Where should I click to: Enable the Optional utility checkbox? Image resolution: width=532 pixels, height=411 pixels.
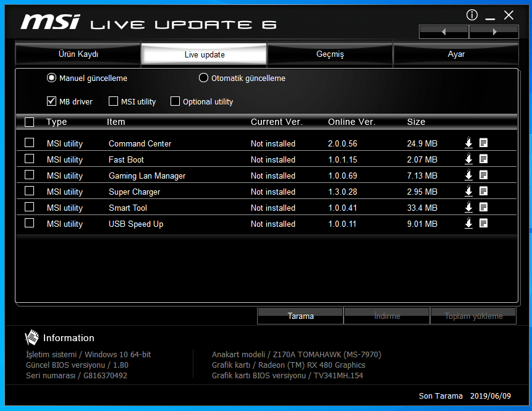175,101
